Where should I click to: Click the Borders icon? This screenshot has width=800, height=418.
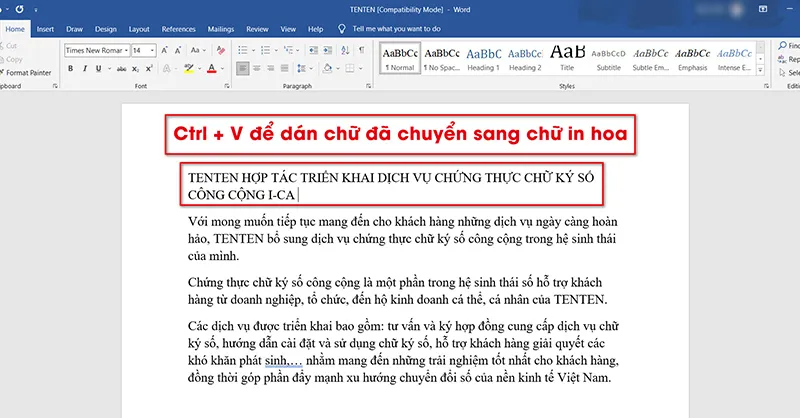point(349,68)
